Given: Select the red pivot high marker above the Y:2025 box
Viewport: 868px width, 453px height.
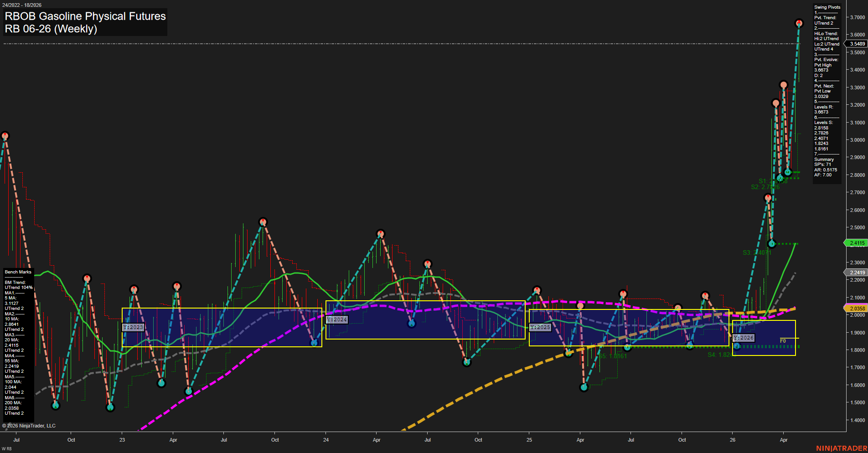Looking at the screenshot, I should coord(537,289).
